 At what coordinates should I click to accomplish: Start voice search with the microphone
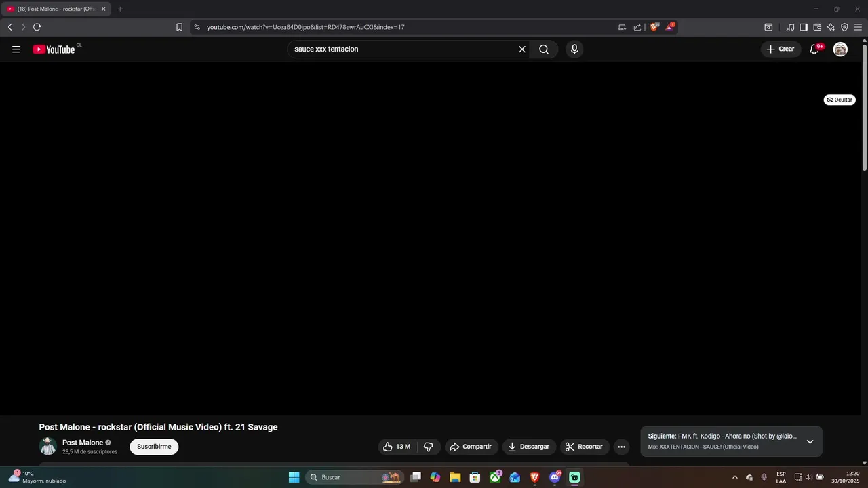574,49
